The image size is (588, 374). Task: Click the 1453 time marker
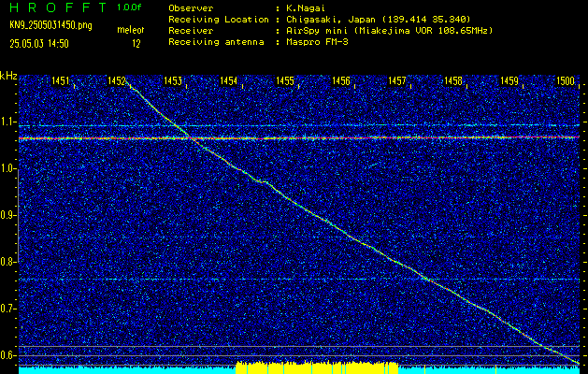point(173,80)
